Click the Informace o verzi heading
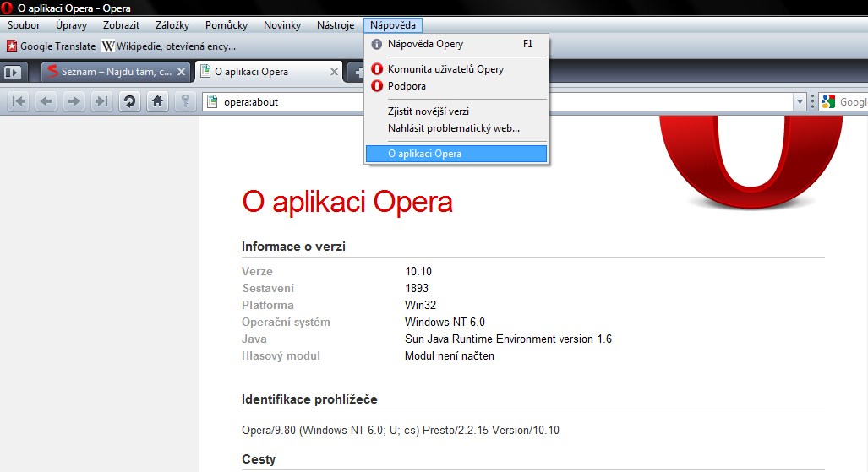Viewport: 868px width, 472px height. pyautogui.click(x=293, y=247)
